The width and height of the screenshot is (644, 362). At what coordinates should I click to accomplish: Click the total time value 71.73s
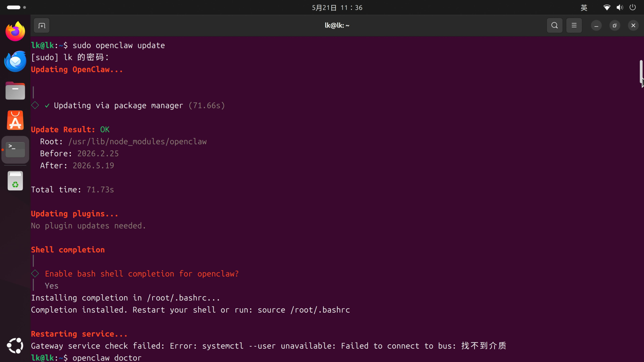[100, 190]
